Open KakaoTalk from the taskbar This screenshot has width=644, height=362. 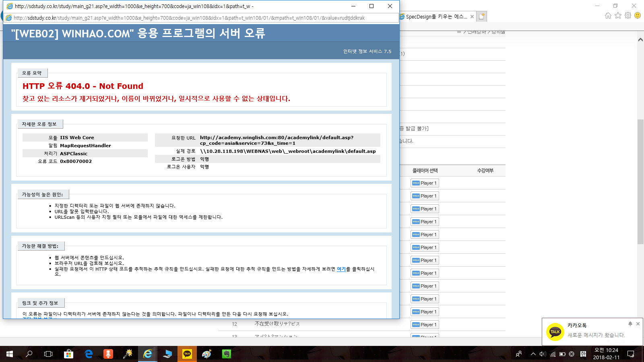click(x=187, y=354)
